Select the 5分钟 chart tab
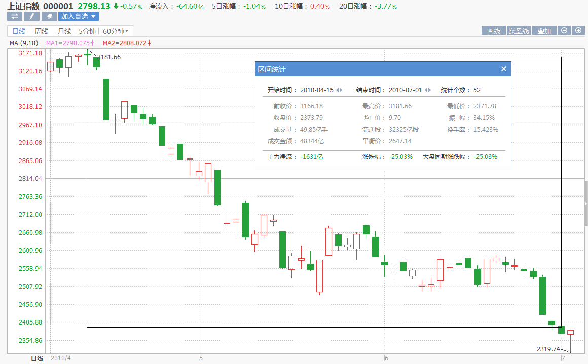 87,31
